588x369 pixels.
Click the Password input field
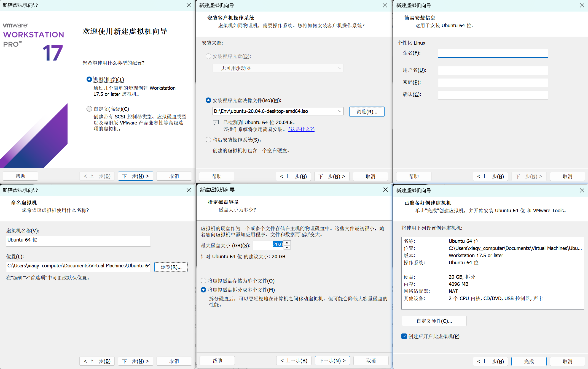pyautogui.click(x=493, y=83)
